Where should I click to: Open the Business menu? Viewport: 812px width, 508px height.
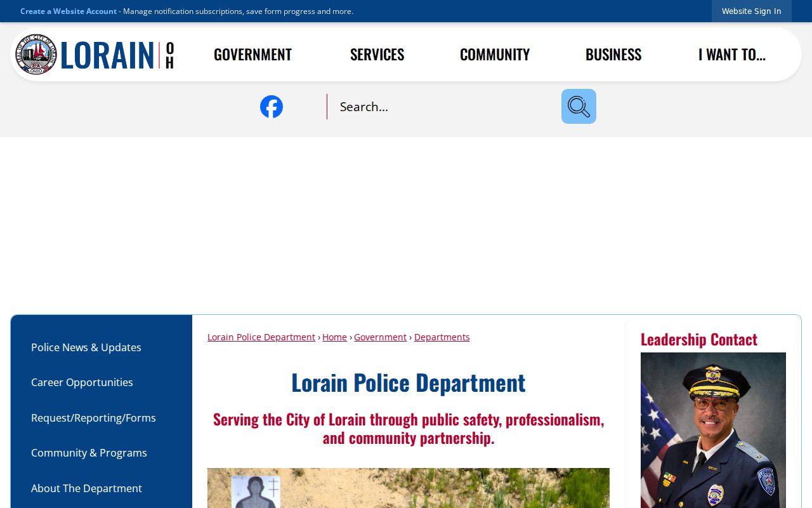pos(613,55)
